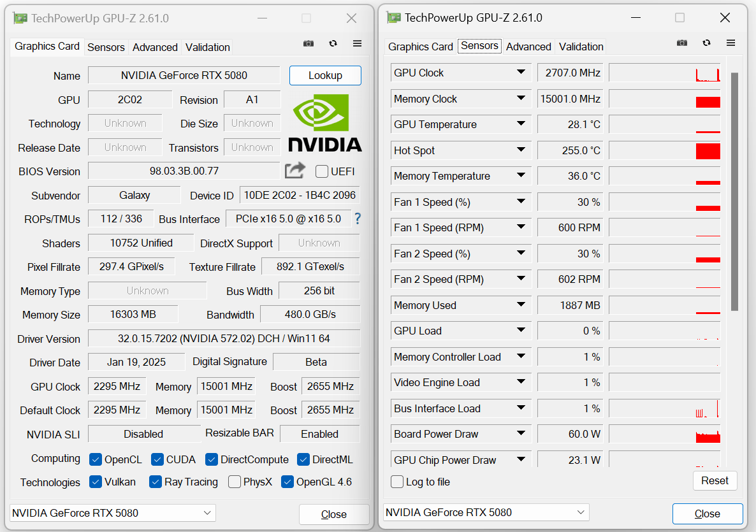The image size is (756, 532).
Task: Open the hamburger menu in left window
Action: point(357,43)
